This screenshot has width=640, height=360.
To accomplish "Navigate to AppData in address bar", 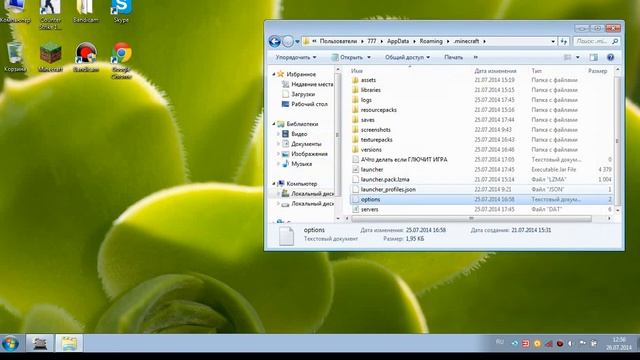I will point(398,41).
